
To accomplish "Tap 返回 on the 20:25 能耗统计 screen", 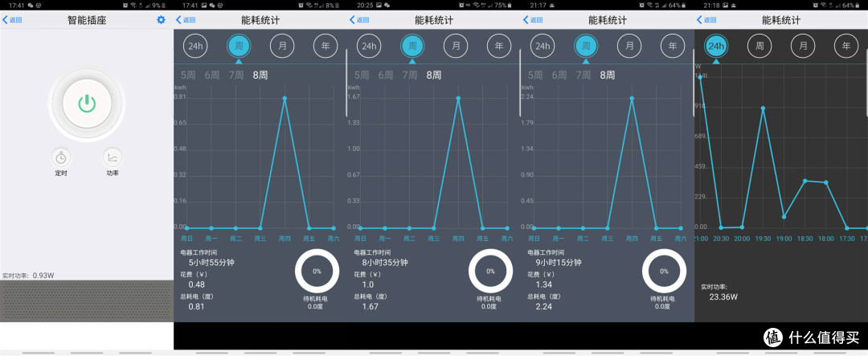I will (360, 20).
